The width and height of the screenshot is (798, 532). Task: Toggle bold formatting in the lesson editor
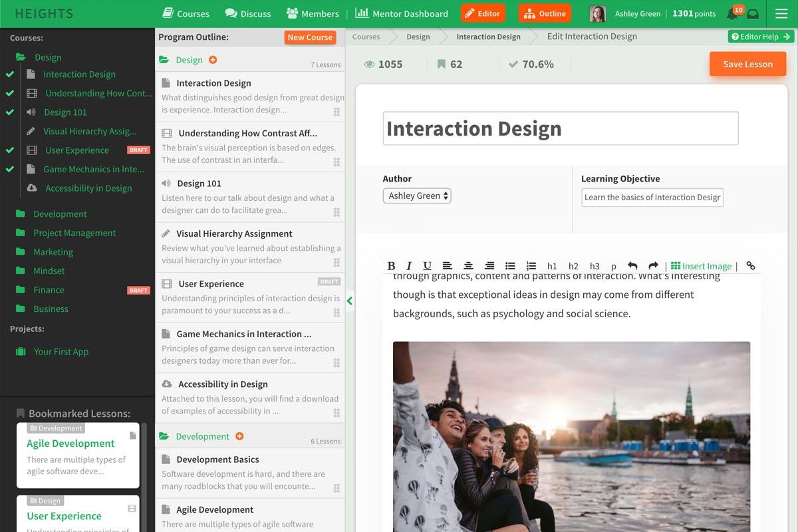pyautogui.click(x=391, y=266)
